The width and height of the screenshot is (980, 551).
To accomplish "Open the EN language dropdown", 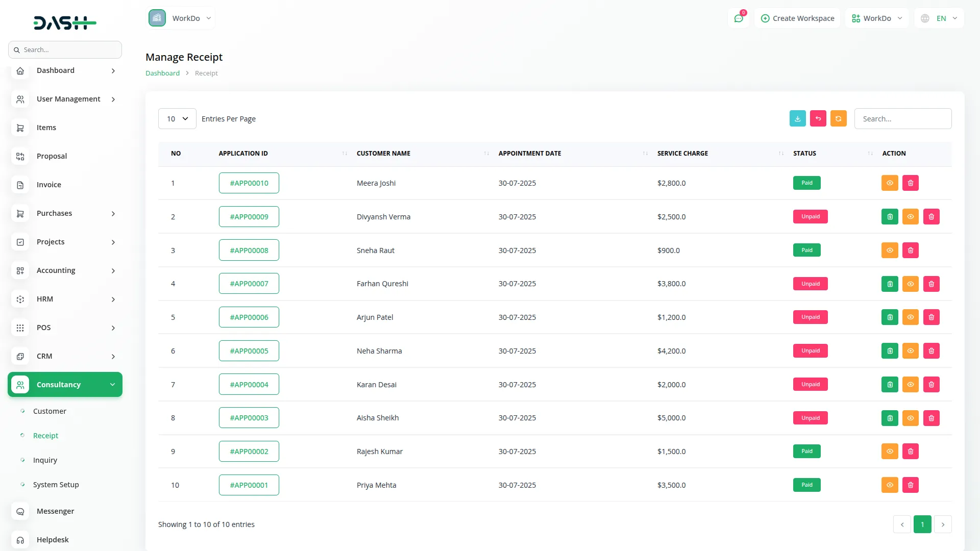I will (940, 18).
